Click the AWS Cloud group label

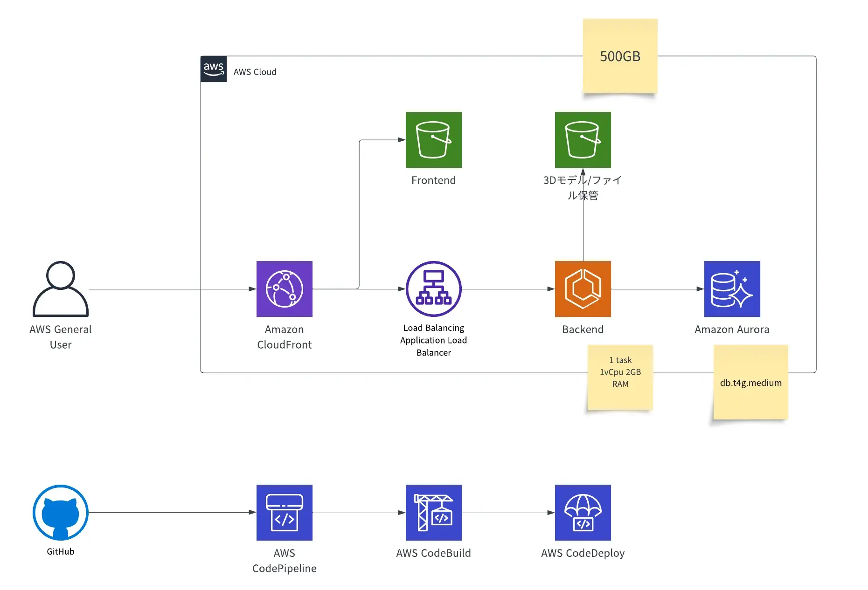(x=255, y=72)
